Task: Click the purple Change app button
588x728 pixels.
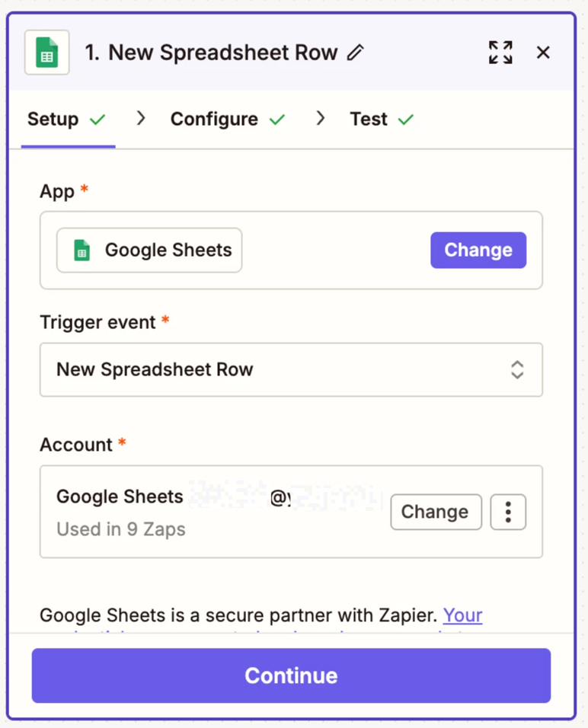Action: [x=478, y=251]
